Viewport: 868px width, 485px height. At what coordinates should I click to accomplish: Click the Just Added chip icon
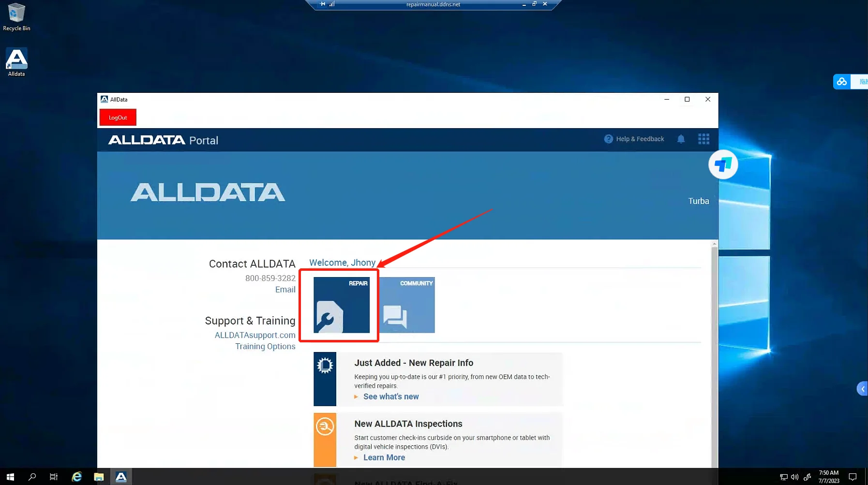(x=325, y=365)
